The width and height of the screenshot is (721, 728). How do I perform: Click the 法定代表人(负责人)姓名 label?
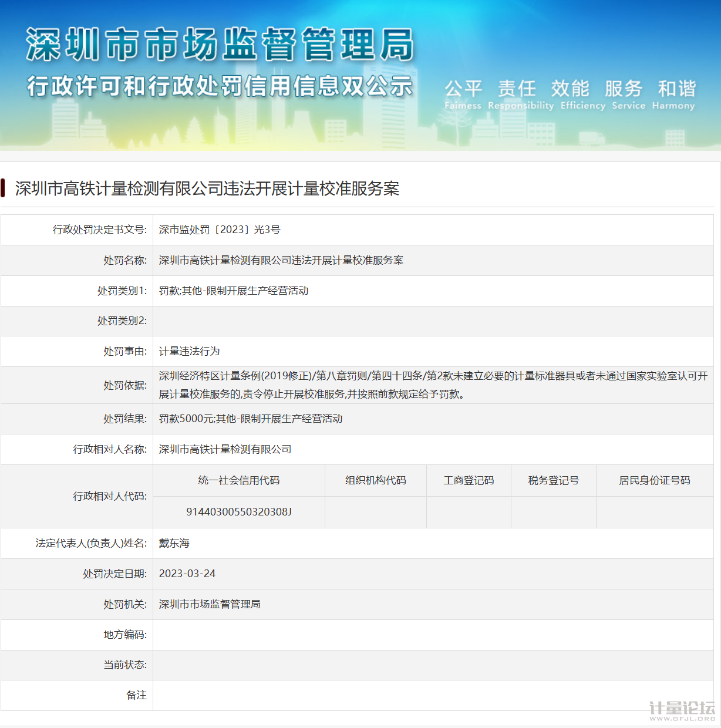pyautogui.click(x=91, y=543)
